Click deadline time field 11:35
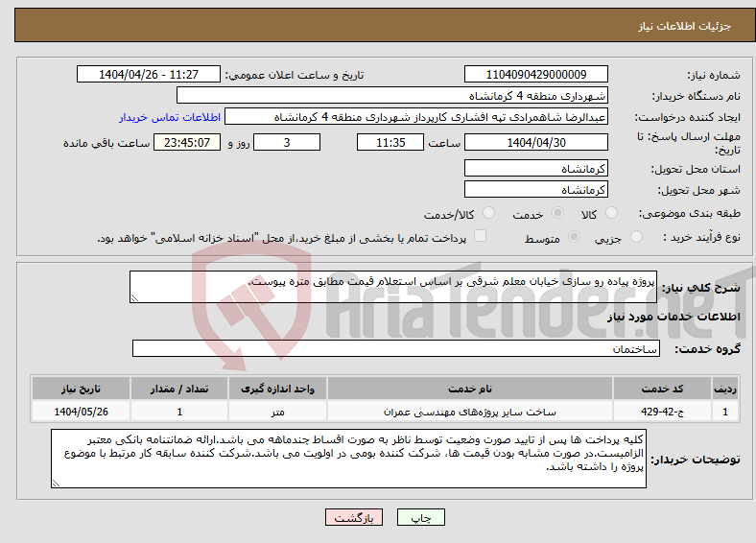 tap(390, 142)
